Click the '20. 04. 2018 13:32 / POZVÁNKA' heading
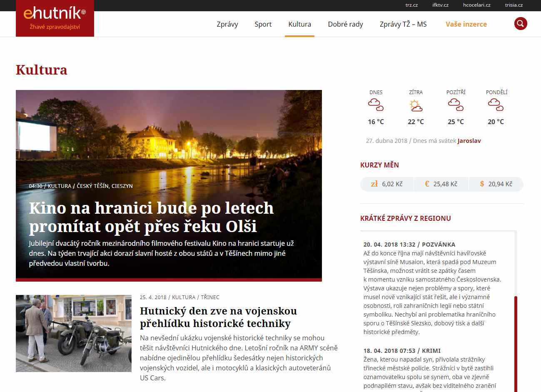This screenshot has height=392, width=541. tap(409, 245)
